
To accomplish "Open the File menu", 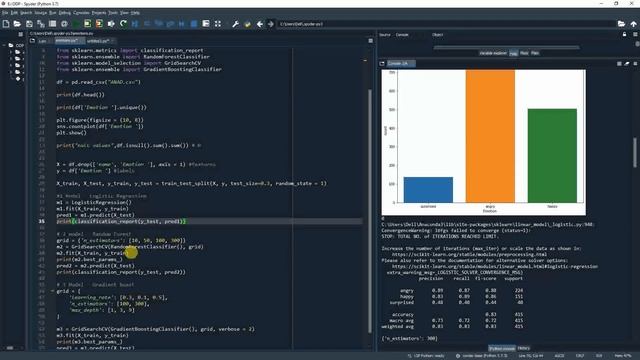I will [4, 13].
